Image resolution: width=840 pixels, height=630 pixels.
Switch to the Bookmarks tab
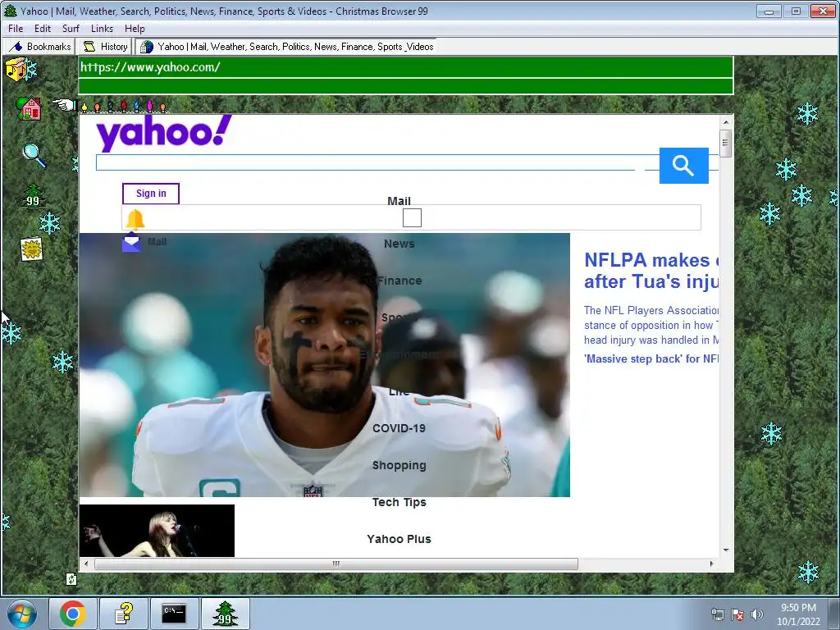point(39,47)
